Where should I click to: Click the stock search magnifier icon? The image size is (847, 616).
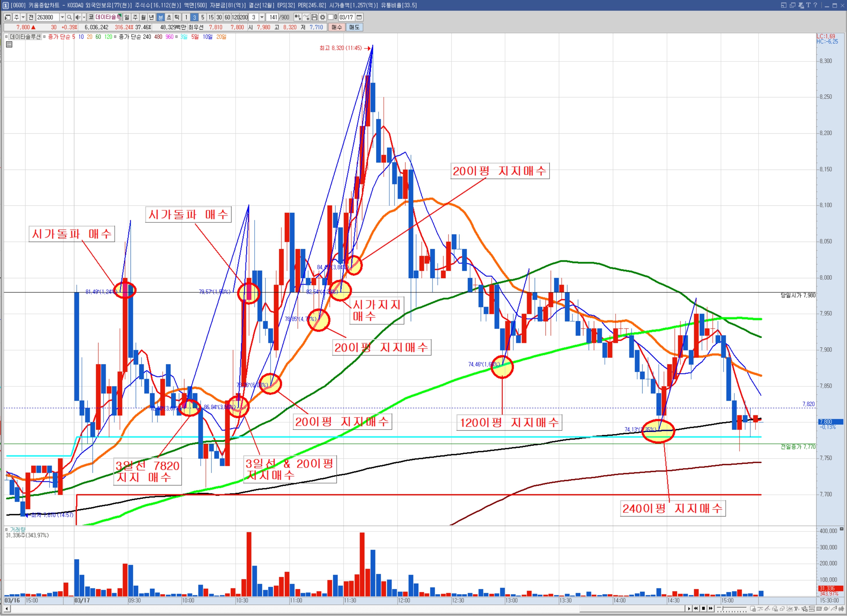coord(69,17)
